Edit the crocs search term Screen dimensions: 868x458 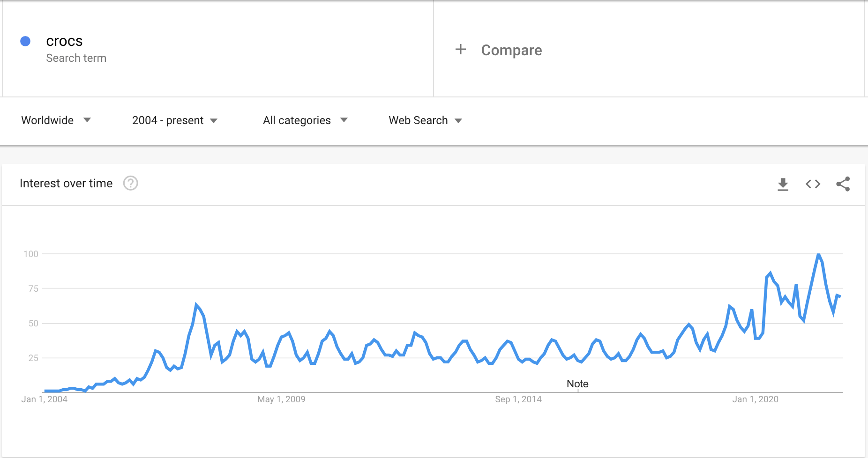coord(64,41)
